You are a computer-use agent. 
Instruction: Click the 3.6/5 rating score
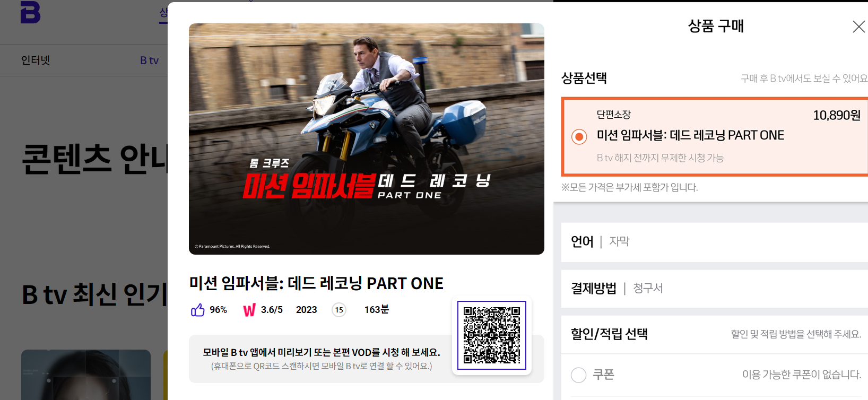pos(272,310)
